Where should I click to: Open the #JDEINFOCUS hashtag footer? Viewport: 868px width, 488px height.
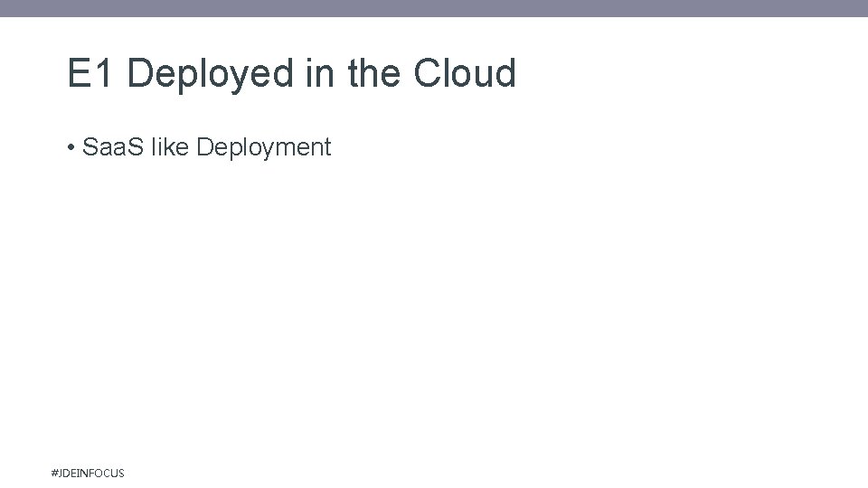point(88,473)
